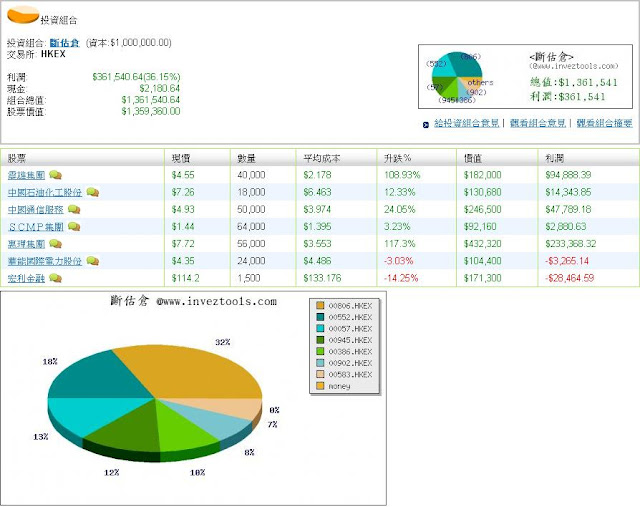Viewport: 640px width, 507px height.
Task: Click the 00057.HKEX legend color swatch
Action: [320, 328]
